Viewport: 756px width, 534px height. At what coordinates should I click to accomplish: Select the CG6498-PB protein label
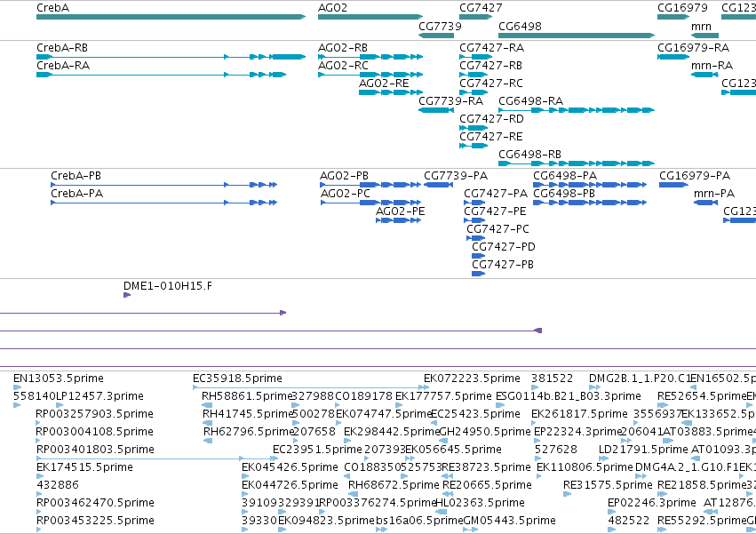click(x=564, y=194)
